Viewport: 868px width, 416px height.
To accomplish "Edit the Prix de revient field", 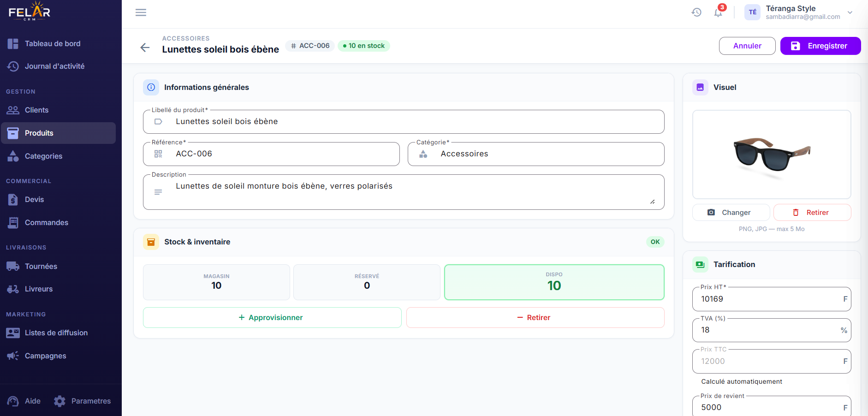I will point(772,407).
